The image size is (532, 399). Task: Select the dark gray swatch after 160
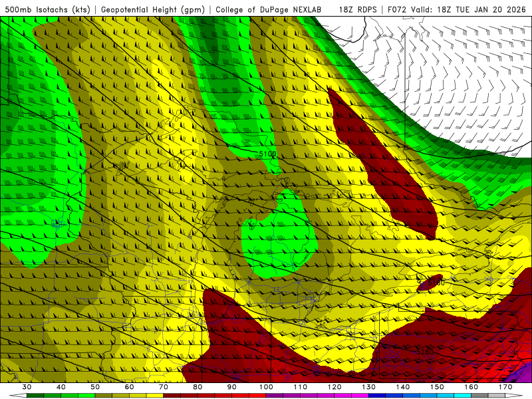(x=479, y=396)
